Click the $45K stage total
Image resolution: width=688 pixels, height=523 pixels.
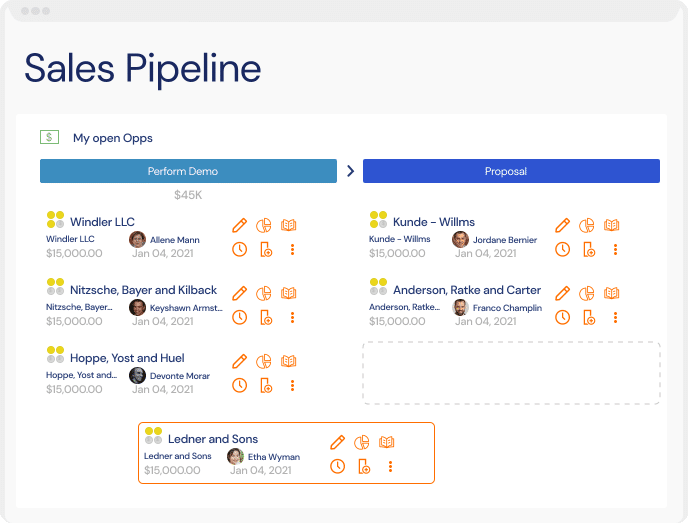[x=188, y=195]
